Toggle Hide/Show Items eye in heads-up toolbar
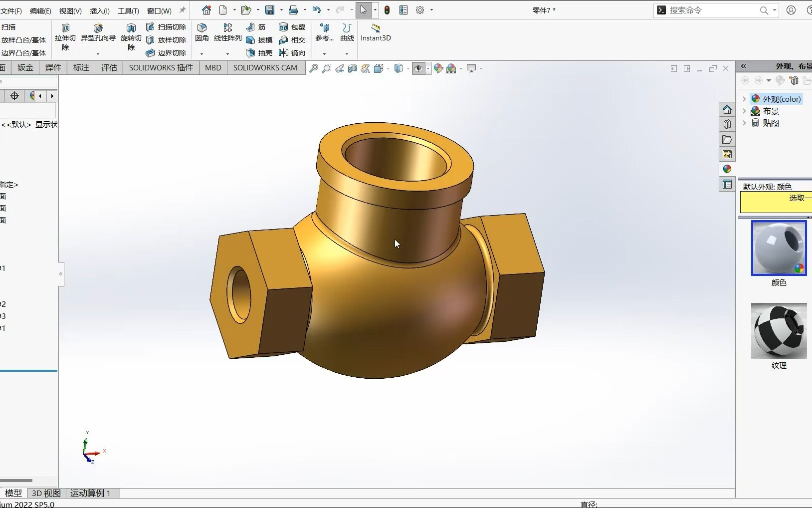Image resolution: width=812 pixels, height=508 pixels. pos(418,68)
